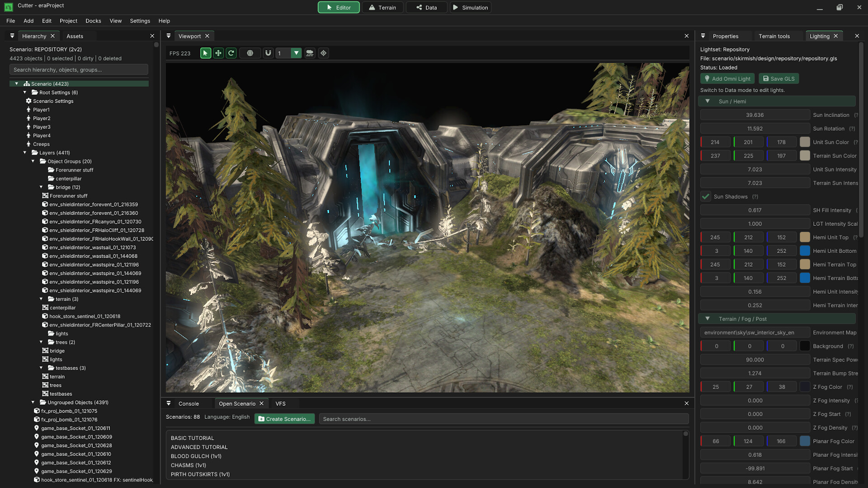
Task: Open Console panel options menu icon
Action: 169,403
